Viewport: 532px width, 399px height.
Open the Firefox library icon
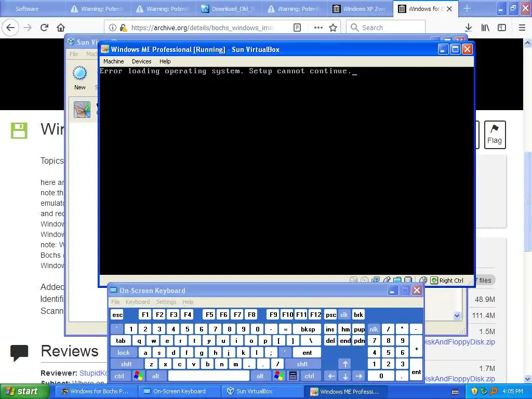click(x=485, y=28)
